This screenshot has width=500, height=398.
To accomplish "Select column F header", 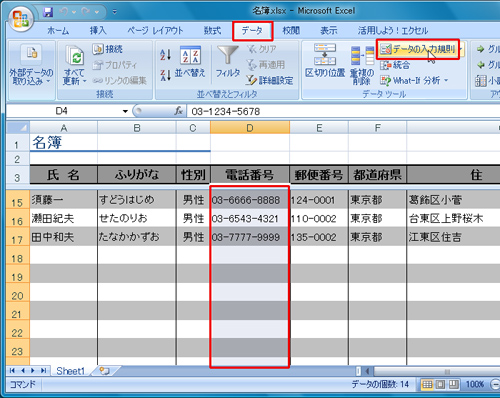I will coord(377,128).
